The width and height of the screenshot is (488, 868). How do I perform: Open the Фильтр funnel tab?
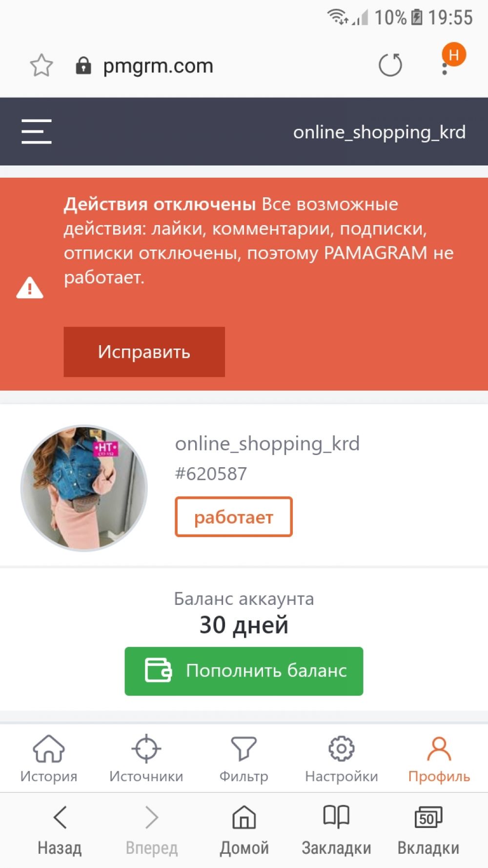pos(244,759)
